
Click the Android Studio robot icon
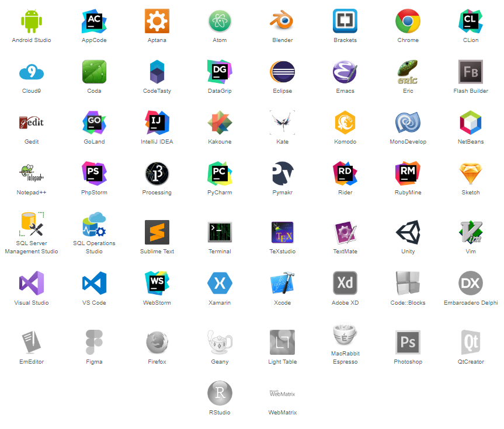click(x=32, y=21)
